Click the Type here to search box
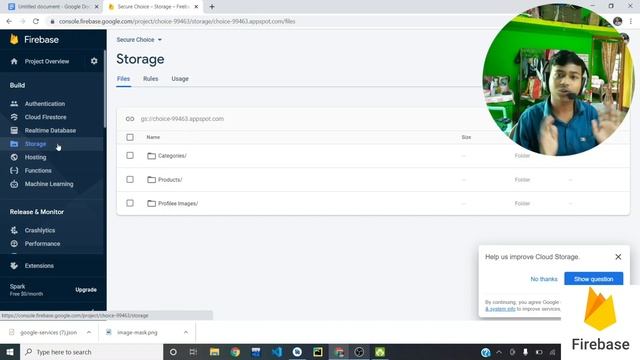Viewport: 640px width, 360px height. 91,352
